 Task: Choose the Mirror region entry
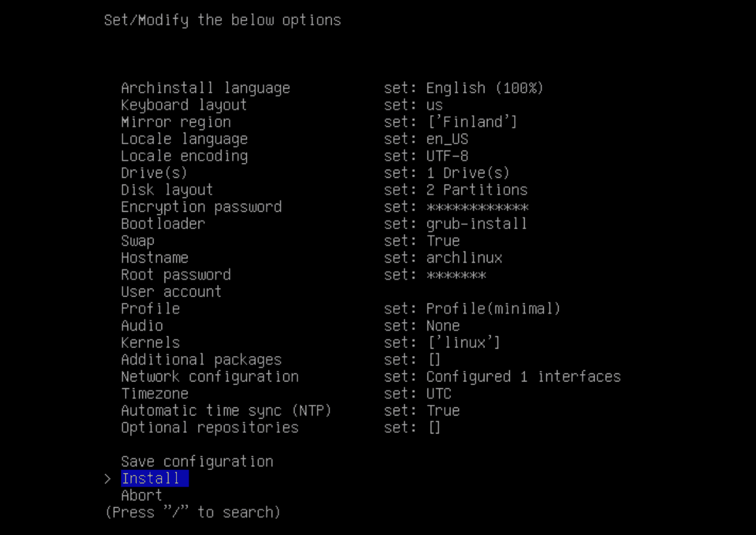click(176, 122)
